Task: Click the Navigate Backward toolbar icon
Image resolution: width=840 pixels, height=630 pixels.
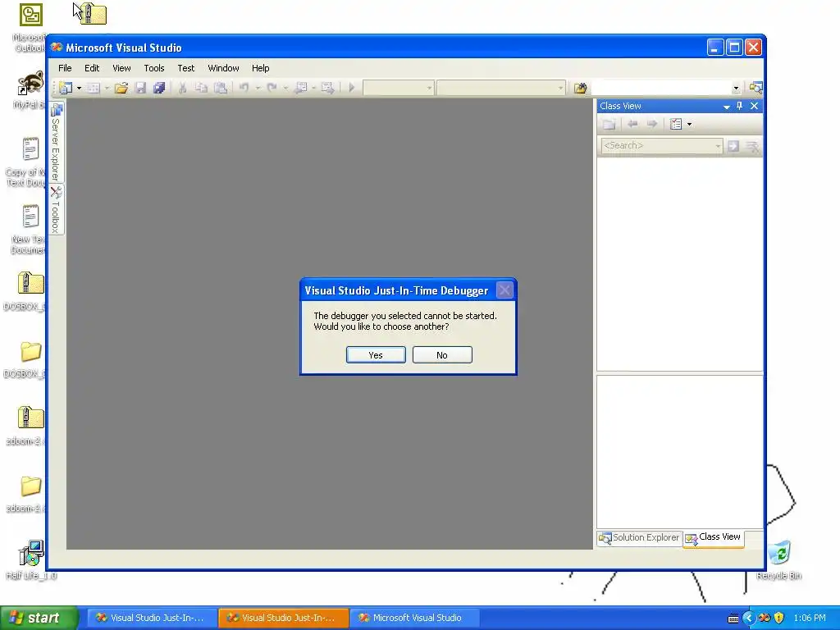Action: tap(301, 88)
